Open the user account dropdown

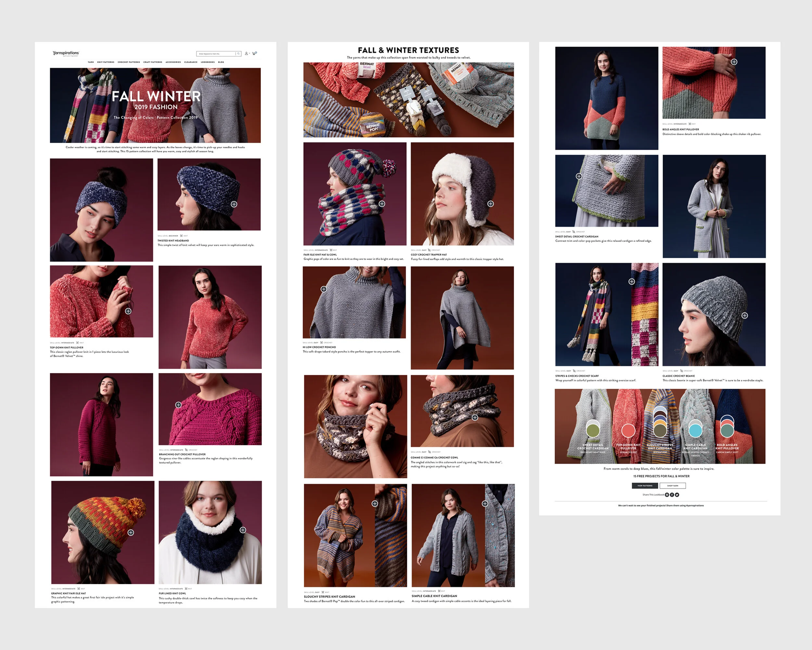(247, 54)
